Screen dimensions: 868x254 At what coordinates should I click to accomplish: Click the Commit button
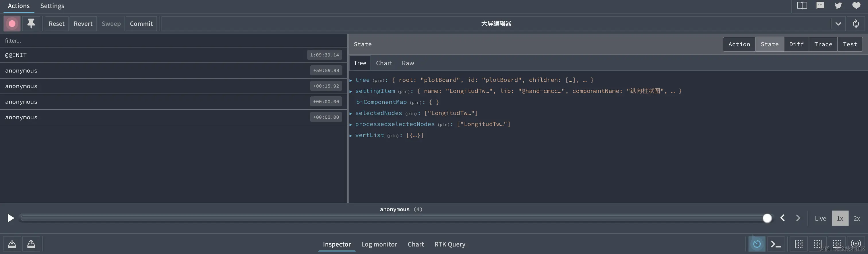(x=141, y=24)
